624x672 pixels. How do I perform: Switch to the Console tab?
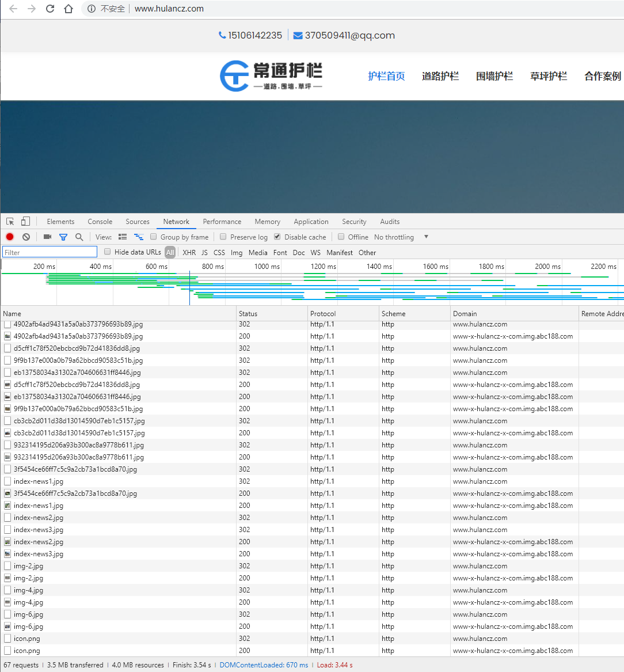point(100,222)
